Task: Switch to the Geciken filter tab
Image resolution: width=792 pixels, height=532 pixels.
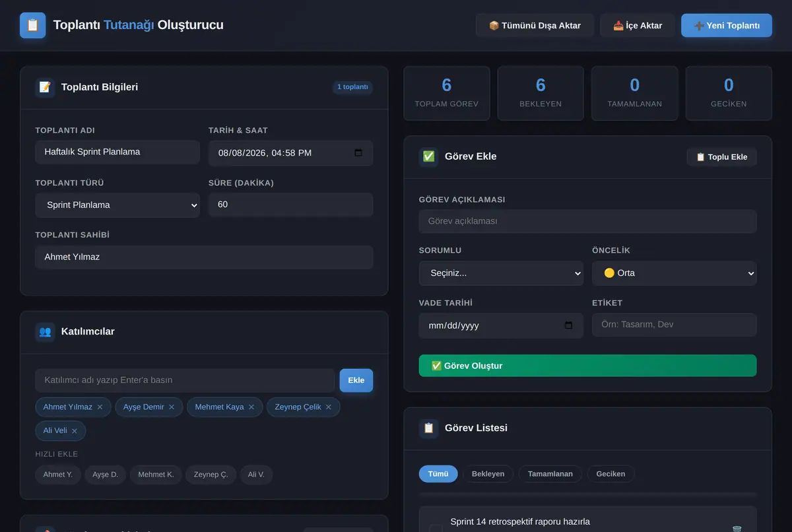Action: (610, 474)
